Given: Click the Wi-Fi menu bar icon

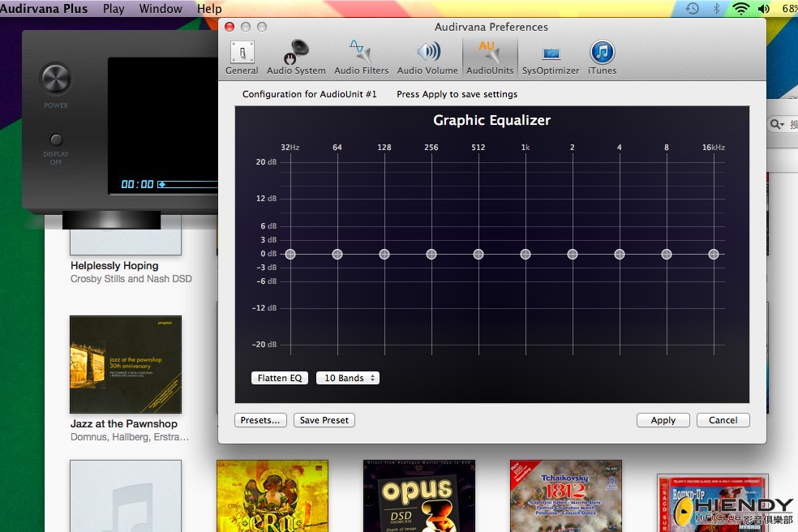Looking at the screenshot, I should (x=741, y=8).
